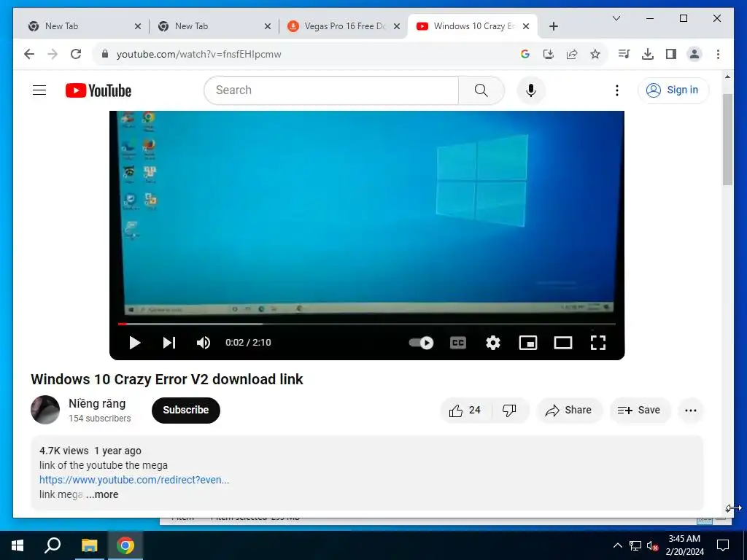This screenshot has height=560, width=747.
Task: Open the media controls icon in toolbar
Action: [624, 54]
